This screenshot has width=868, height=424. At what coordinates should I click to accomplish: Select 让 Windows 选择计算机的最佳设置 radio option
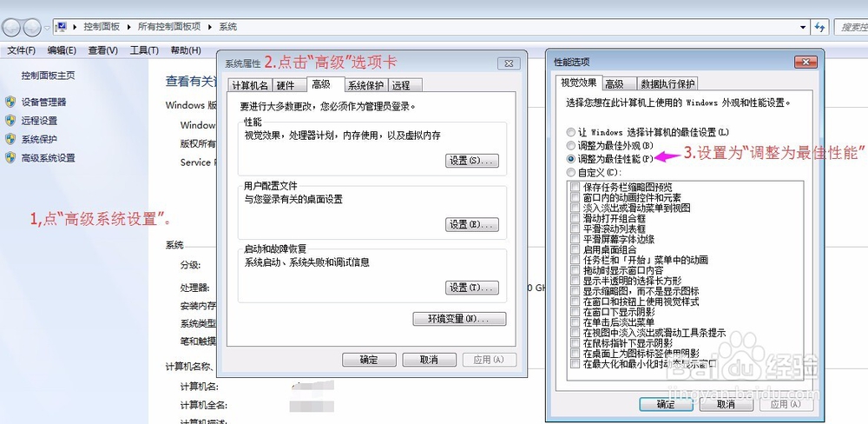(x=571, y=132)
